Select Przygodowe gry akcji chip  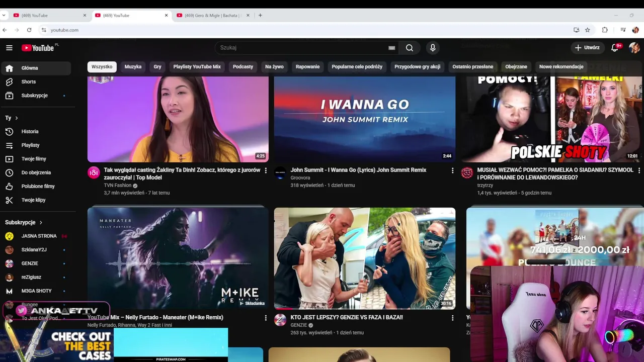pos(417,66)
